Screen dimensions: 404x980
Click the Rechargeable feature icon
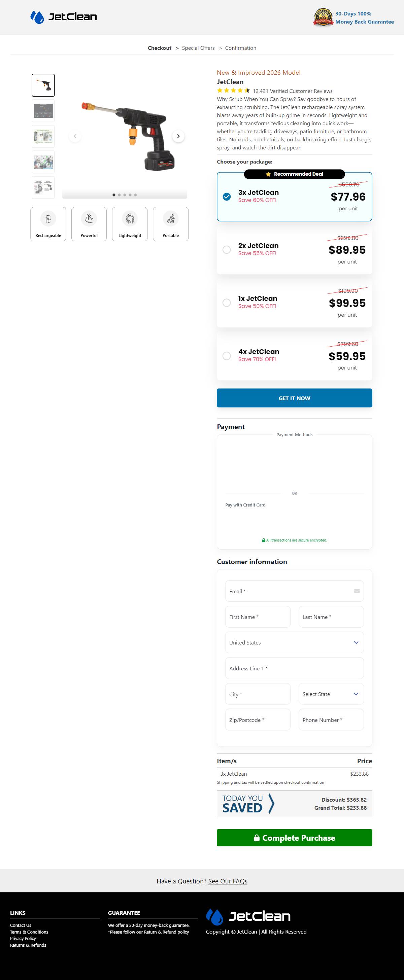pyautogui.click(x=48, y=219)
